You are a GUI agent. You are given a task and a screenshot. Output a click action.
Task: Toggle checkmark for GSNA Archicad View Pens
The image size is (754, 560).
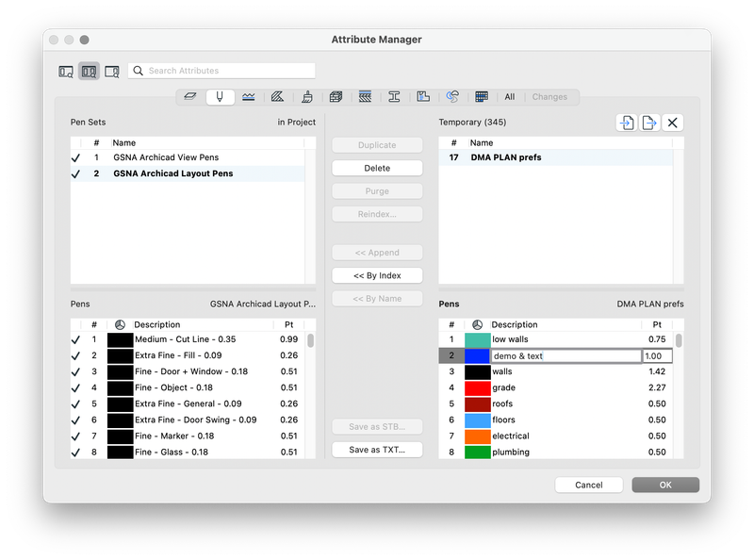pyautogui.click(x=75, y=157)
